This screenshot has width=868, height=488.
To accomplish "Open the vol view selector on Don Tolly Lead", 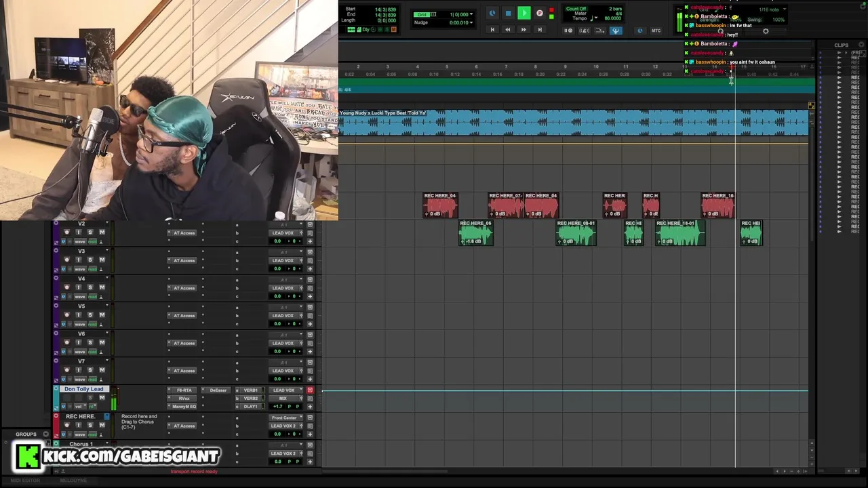I will [x=79, y=407].
